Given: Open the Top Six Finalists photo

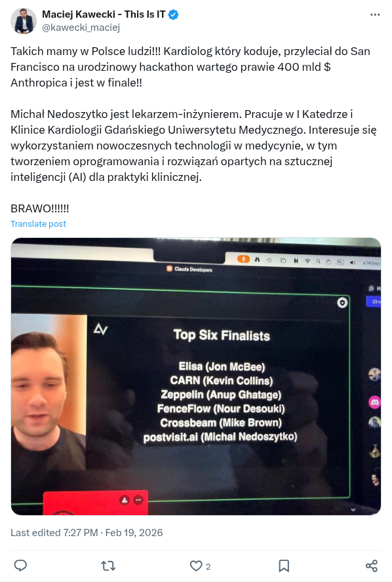Looking at the screenshot, I should coord(195,376).
